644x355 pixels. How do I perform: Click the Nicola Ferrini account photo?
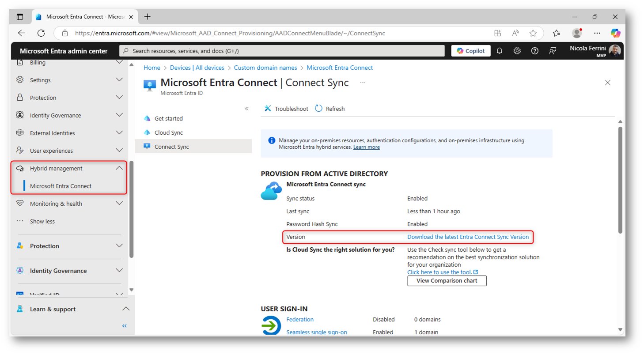[615, 51]
